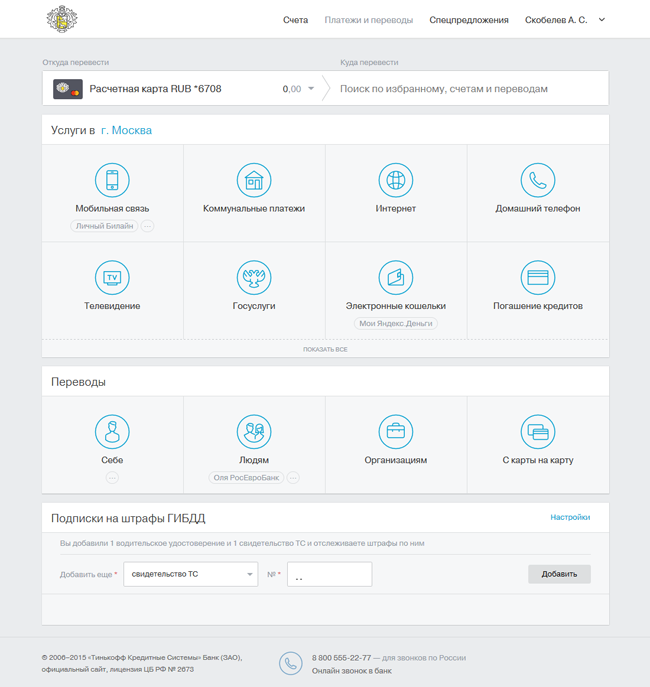Open the Телевидение TV icon
This screenshot has width=650, height=687.
coord(112,277)
